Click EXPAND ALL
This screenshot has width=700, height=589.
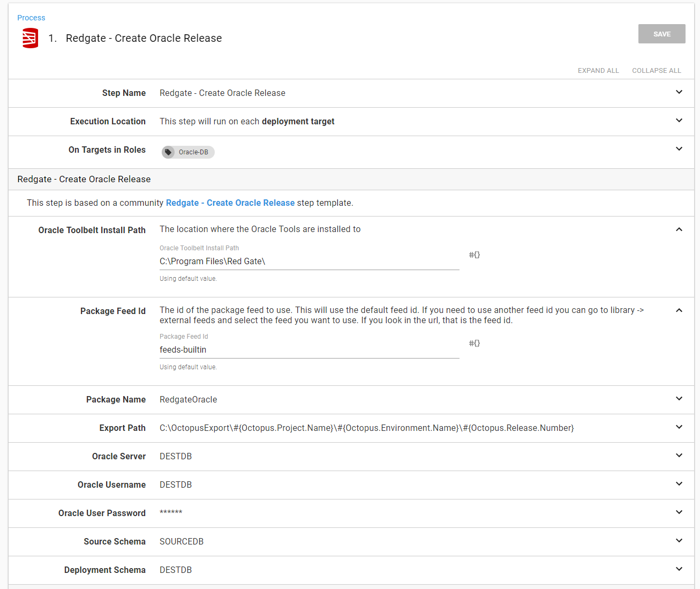click(598, 71)
